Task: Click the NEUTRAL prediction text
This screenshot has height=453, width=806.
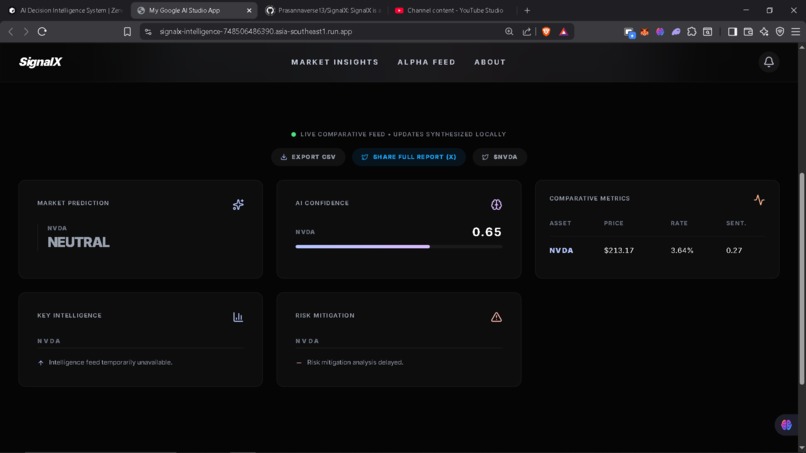Action: (78, 242)
